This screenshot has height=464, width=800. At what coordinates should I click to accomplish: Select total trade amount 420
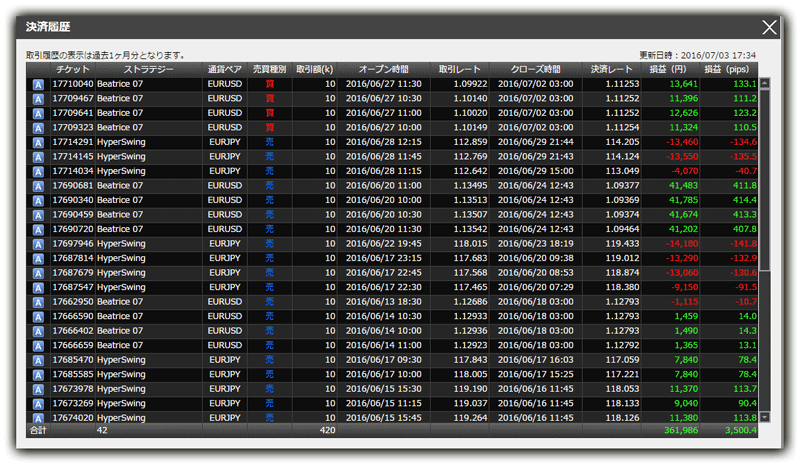[328, 430]
